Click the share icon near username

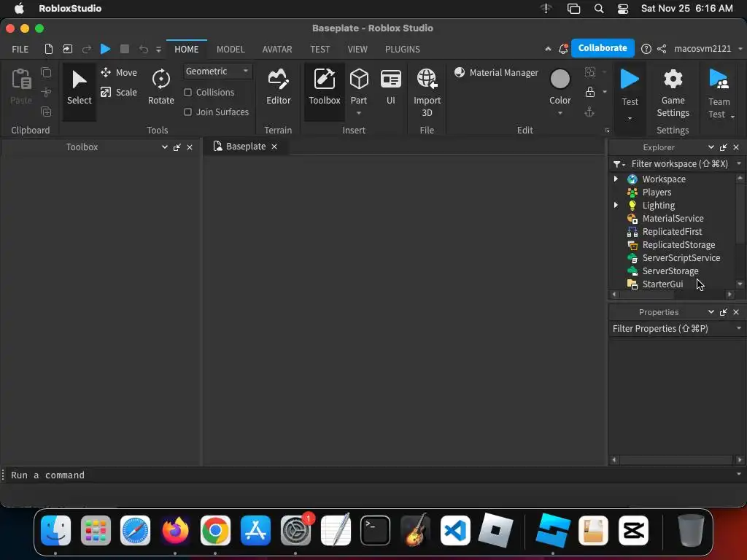(x=662, y=49)
